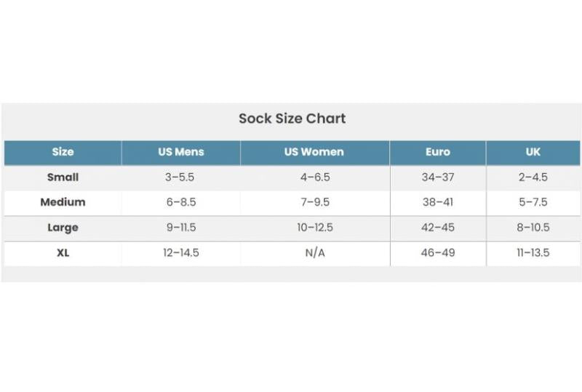Click the US Mens column header
The height and width of the screenshot is (392, 582).
tap(181, 152)
